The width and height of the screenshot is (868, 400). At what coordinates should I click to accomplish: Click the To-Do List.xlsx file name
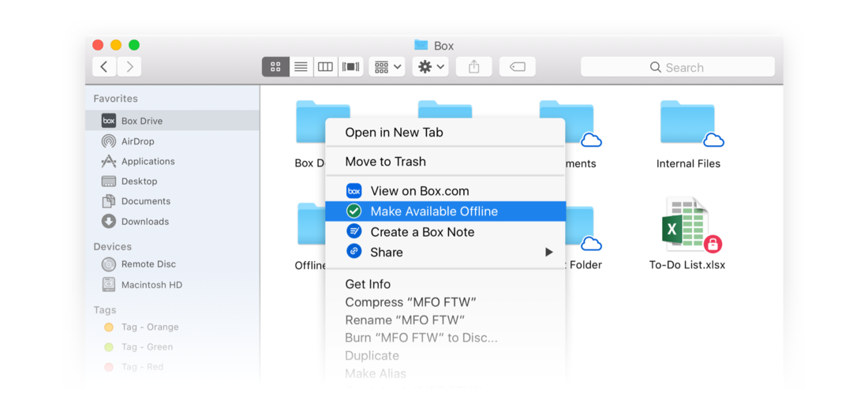pyautogui.click(x=687, y=265)
